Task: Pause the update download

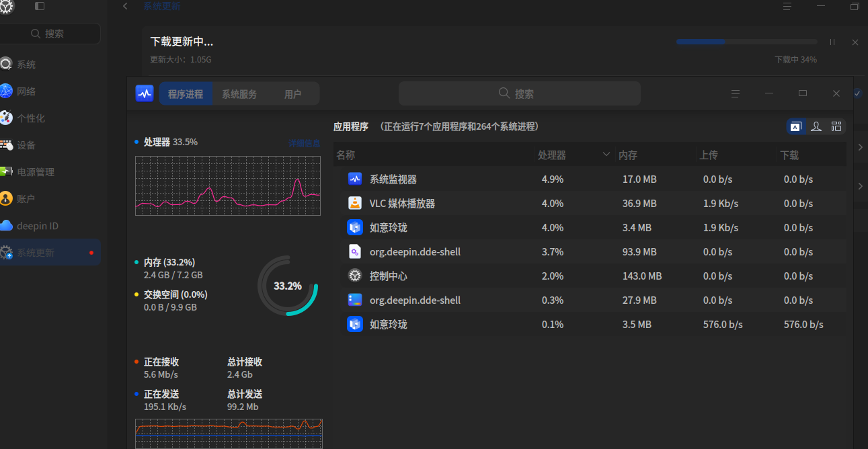Action: point(832,42)
